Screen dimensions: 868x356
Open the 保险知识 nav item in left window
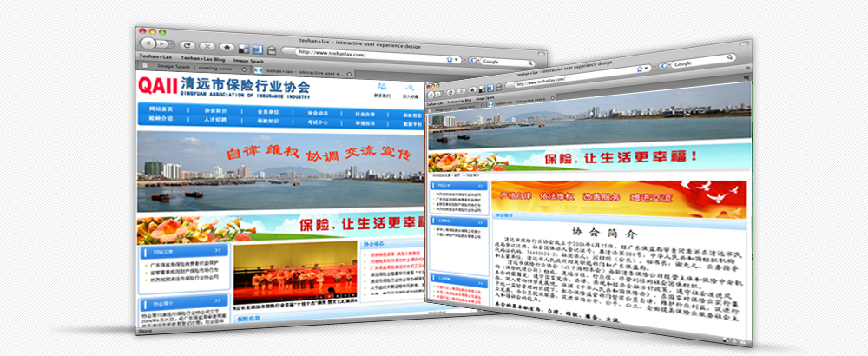pos(268,121)
